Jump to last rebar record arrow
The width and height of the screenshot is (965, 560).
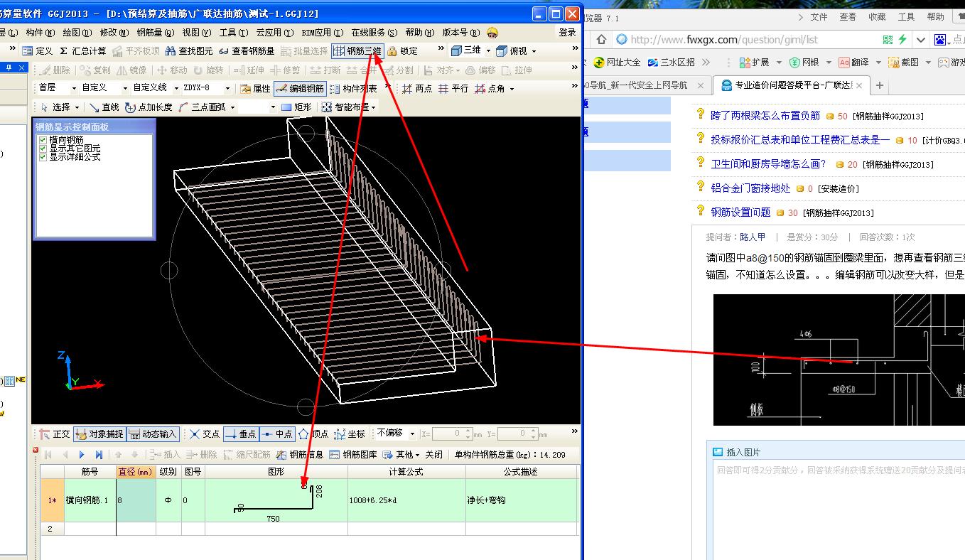99,455
